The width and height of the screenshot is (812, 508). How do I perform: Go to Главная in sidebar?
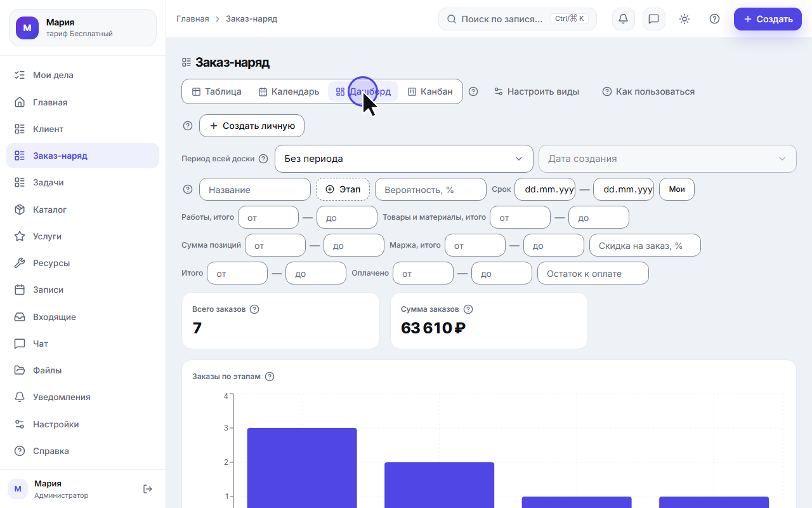pyautogui.click(x=82, y=102)
